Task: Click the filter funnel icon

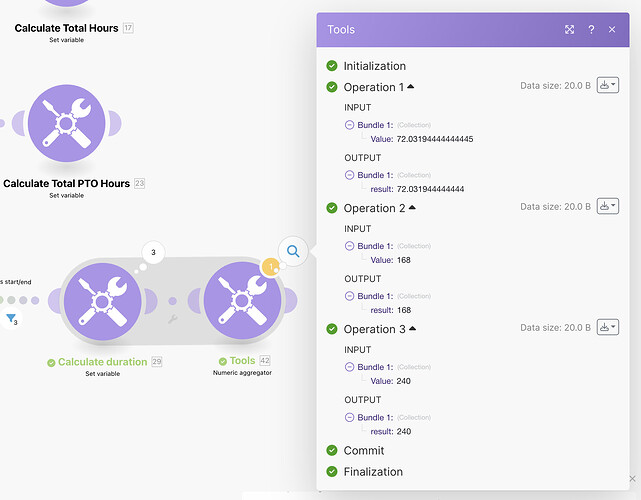Action: (x=12, y=319)
